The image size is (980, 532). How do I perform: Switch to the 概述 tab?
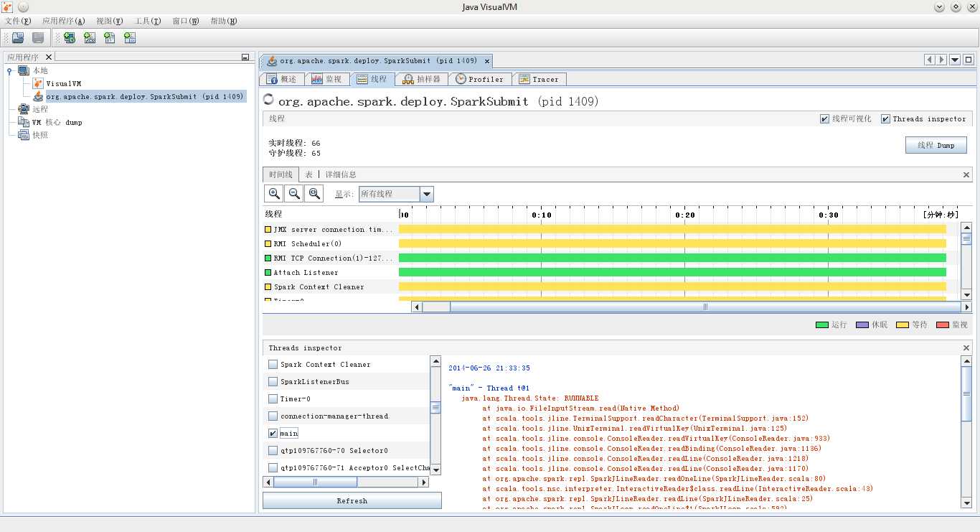[282, 79]
